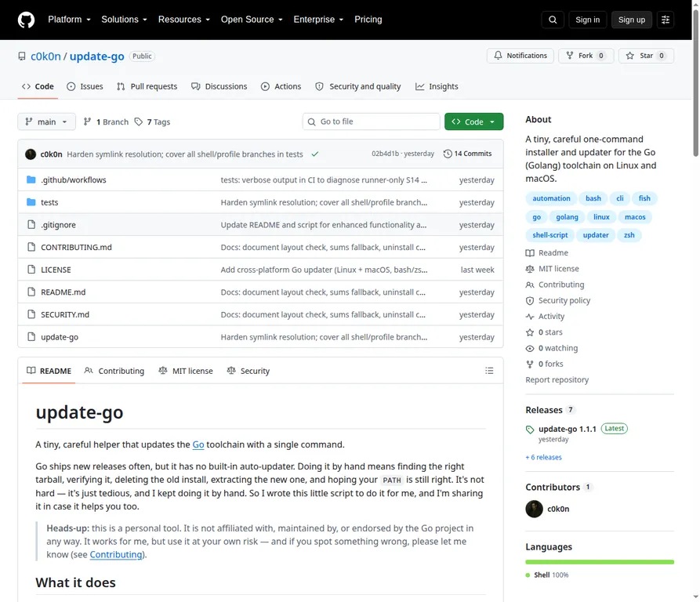The height and width of the screenshot is (602, 700).
Task: Select the Security tab beside MIT license
Action: [x=248, y=371]
